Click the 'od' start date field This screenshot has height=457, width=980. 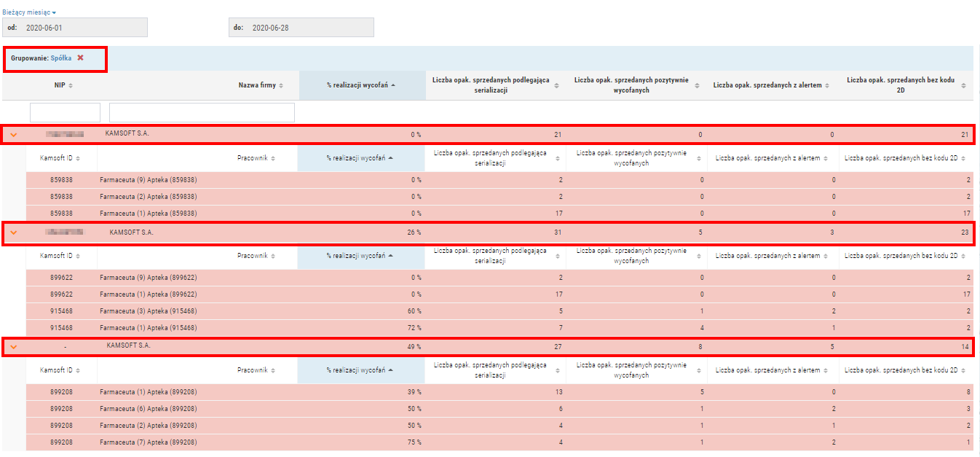(x=75, y=28)
